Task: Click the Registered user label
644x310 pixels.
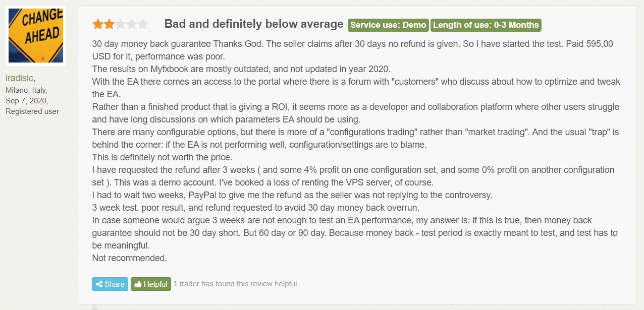Action: coord(32,111)
